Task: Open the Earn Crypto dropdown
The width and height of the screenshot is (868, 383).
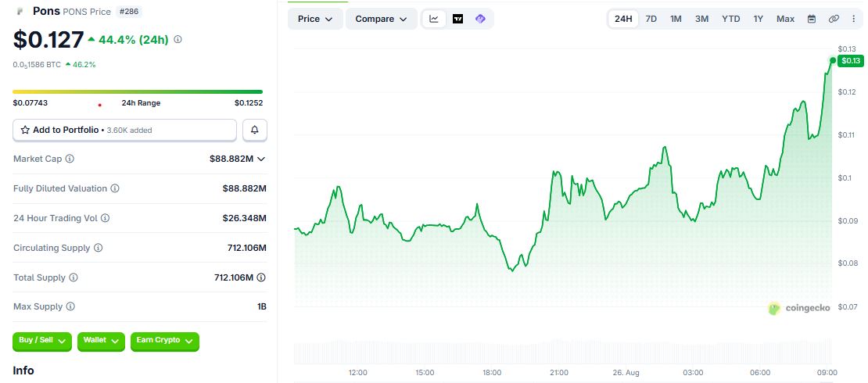Action: (x=164, y=341)
